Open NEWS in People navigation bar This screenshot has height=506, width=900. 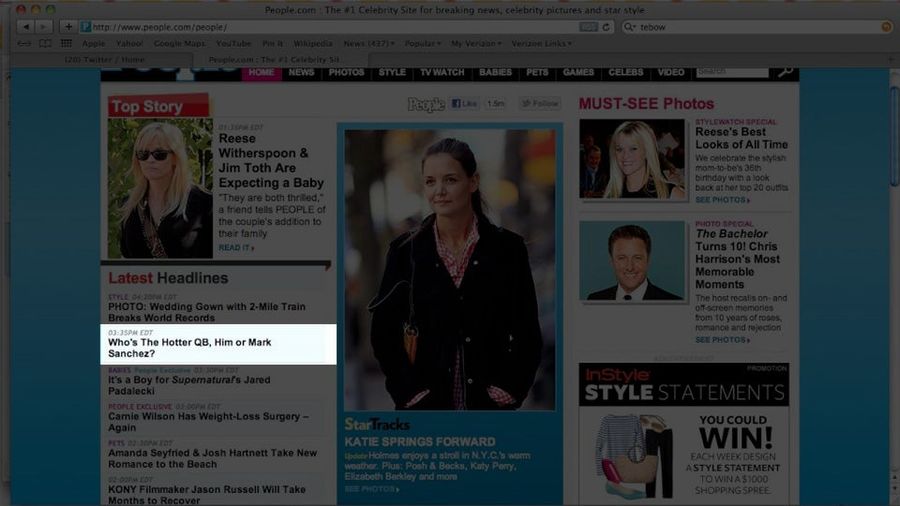click(x=301, y=72)
